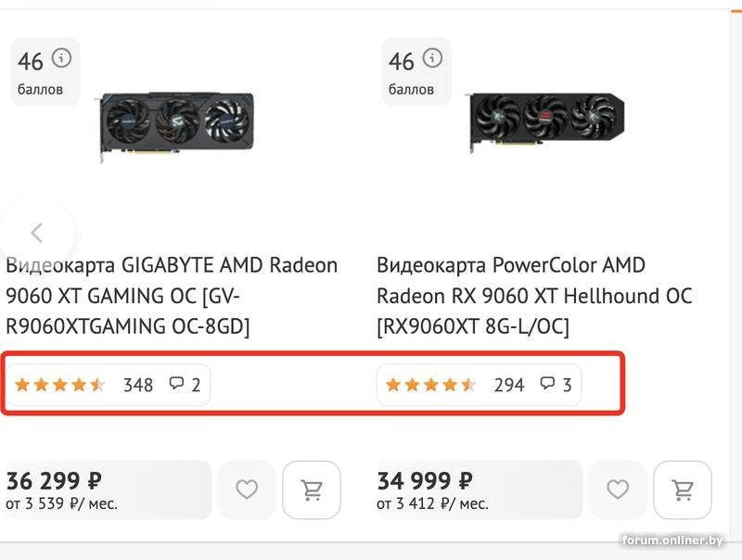Click 294 ratings count on PowerColor card
742x560 pixels.
point(509,384)
